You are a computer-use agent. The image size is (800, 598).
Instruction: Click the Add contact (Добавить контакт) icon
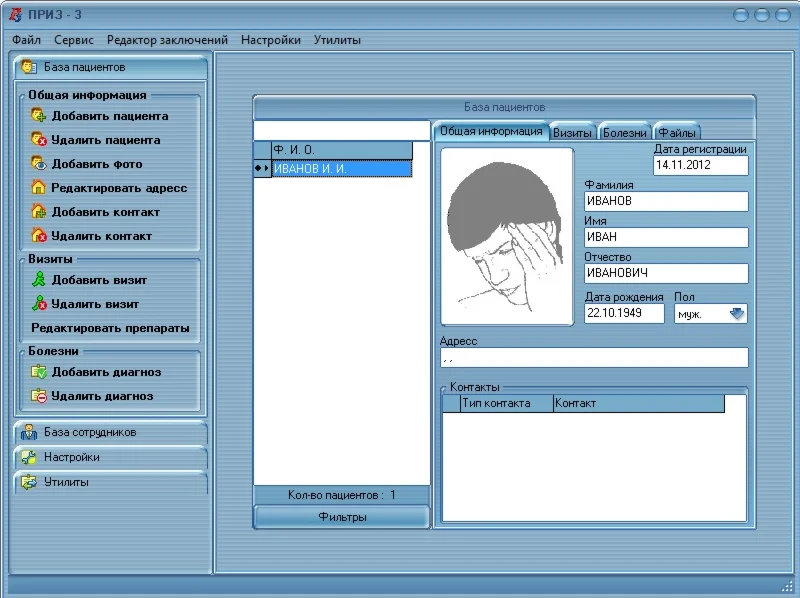pyautogui.click(x=39, y=212)
